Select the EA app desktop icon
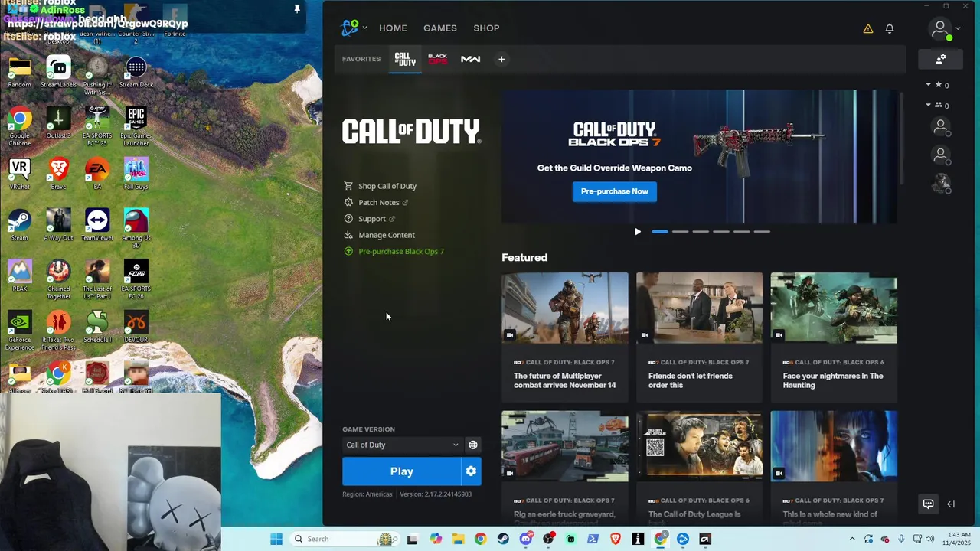 tap(97, 174)
